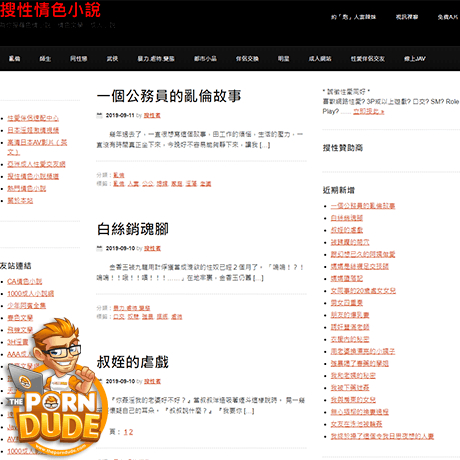
Task: Select 師生 in the navigation bar
Action: [45, 59]
